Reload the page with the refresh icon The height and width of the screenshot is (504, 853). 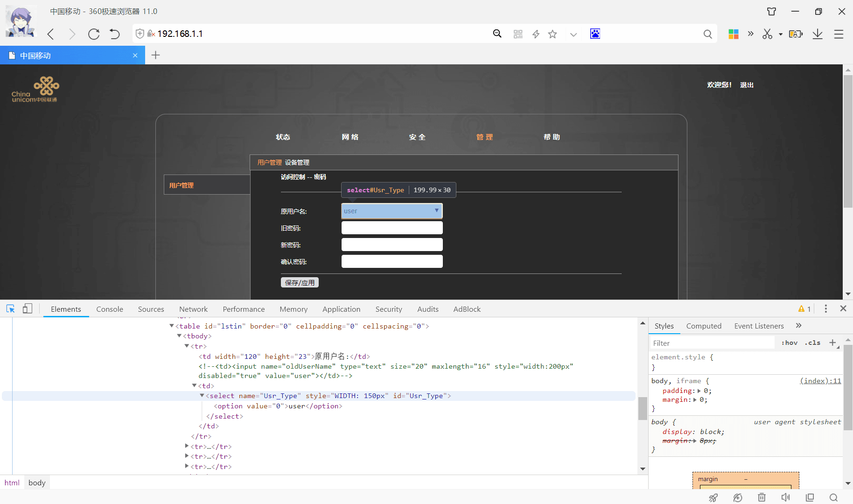click(x=94, y=34)
